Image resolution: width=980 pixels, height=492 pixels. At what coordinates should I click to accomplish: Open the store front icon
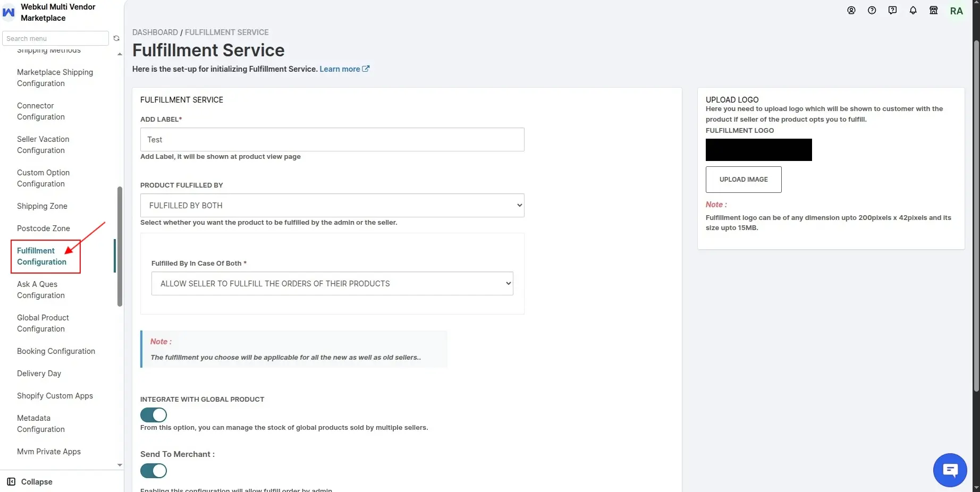(934, 10)
